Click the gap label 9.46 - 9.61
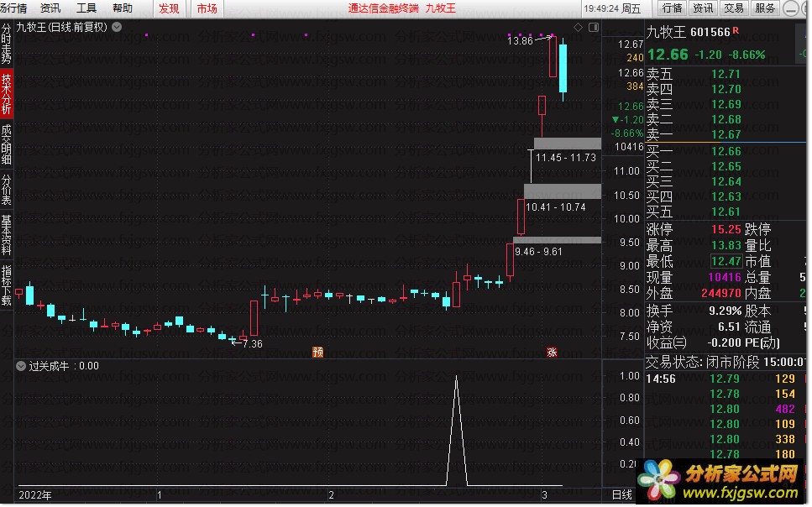 click(x=538, y=252)
